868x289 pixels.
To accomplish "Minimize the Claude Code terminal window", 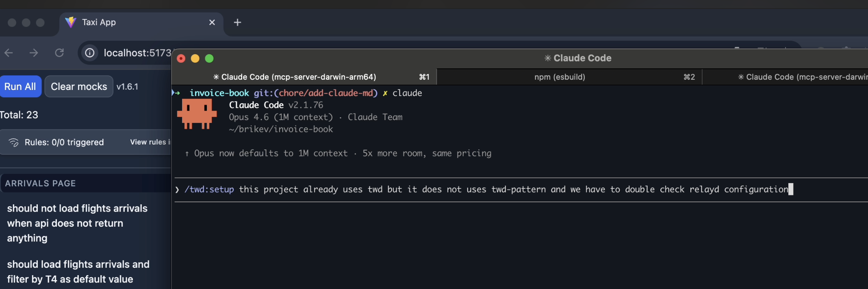I will tap(195, 59).
